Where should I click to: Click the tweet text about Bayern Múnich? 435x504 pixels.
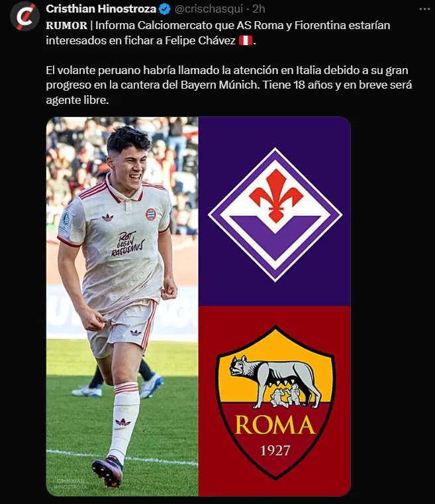click(229, 85)
